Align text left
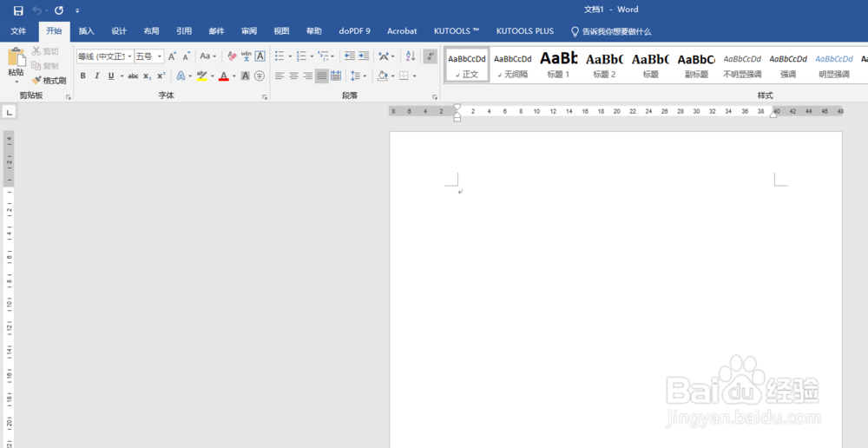The image size is (868, 448). pyautogui.click(x=279, y=76)
